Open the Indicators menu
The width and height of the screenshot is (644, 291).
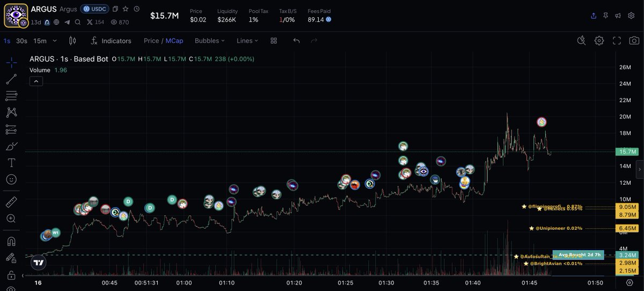coord(111,41)
